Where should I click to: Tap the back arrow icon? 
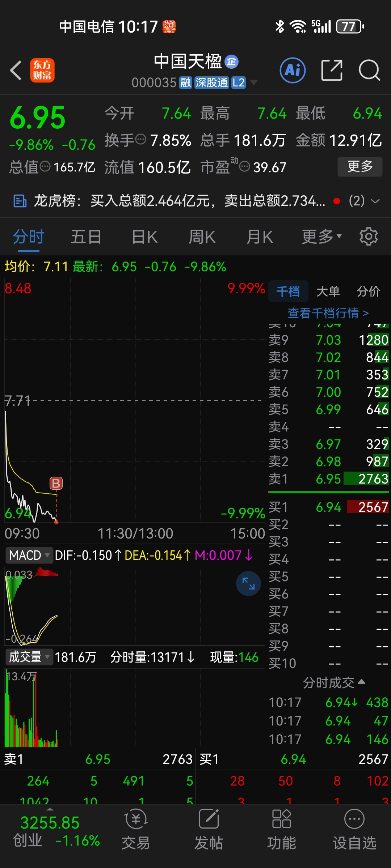[16, 70]
